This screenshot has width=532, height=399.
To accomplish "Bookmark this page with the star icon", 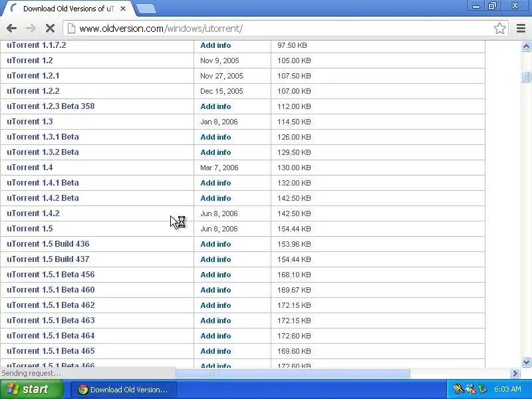I will pos(499,28).
